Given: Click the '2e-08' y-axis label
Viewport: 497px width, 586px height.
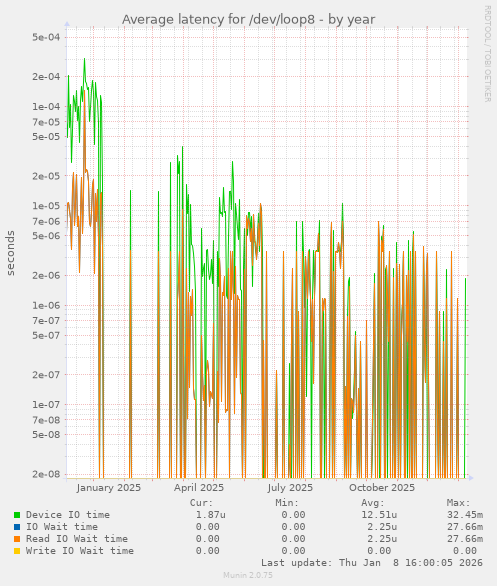Looking at the screenshot, I should coord(46,474).
